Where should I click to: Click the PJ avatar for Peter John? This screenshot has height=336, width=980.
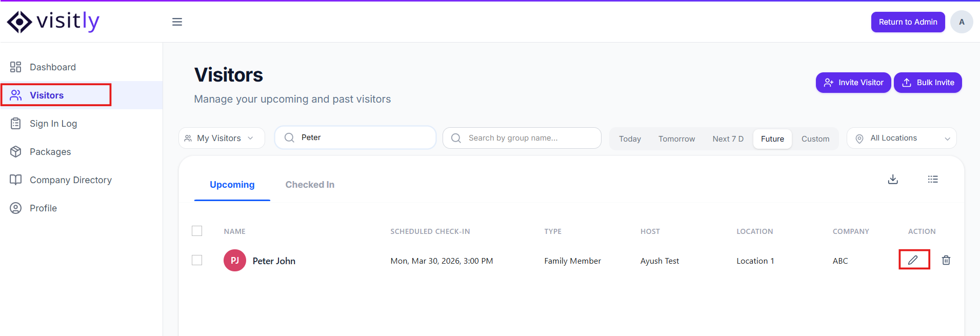pyautogui.click(x=235, y=261)
